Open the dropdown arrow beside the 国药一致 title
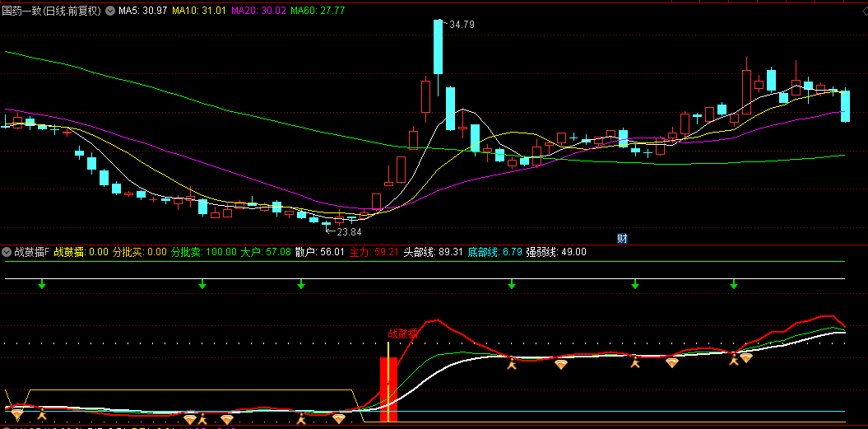Image resolution: width=868 pixels, height=429 pixels. [x=109, y=11]
